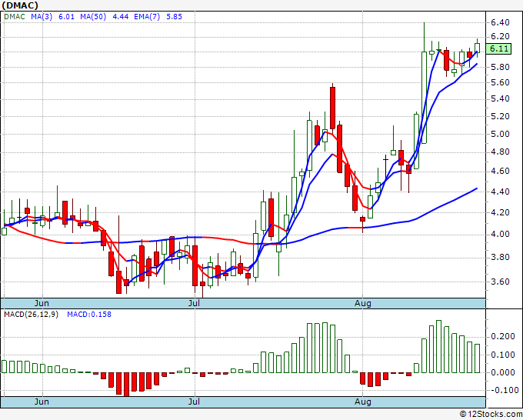The height and width of the screenshot is (420, 523).
Task: Click the 6.20 price axis label
Action: coord(500,36)
